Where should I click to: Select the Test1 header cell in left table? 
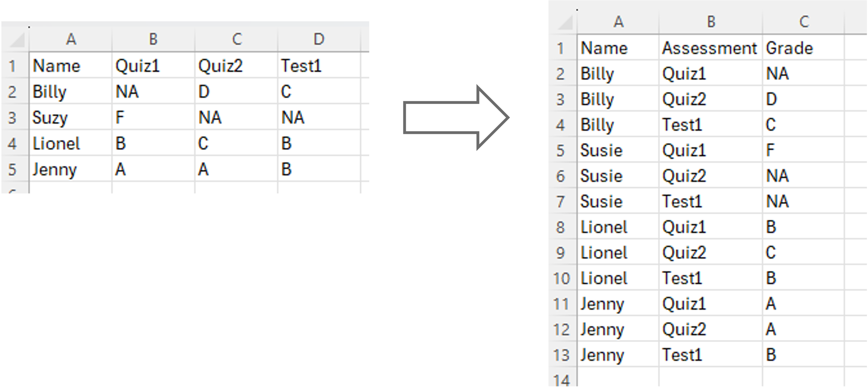click(319, 66)
